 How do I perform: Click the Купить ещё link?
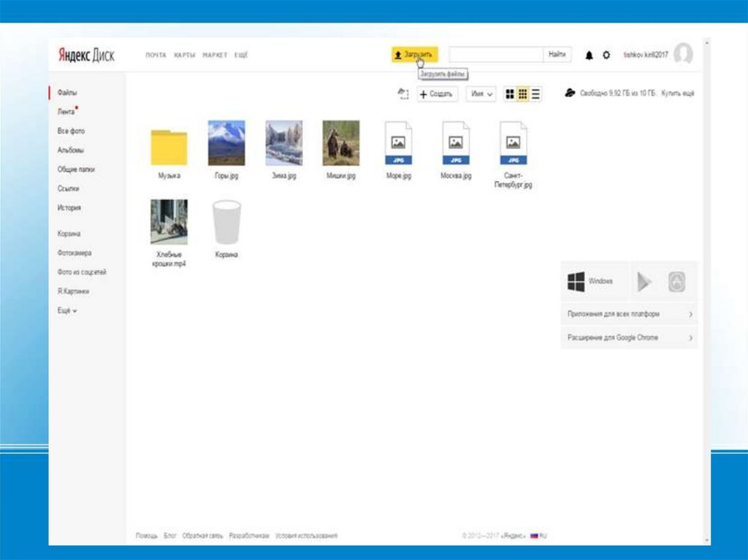click(x=678, y=93)
